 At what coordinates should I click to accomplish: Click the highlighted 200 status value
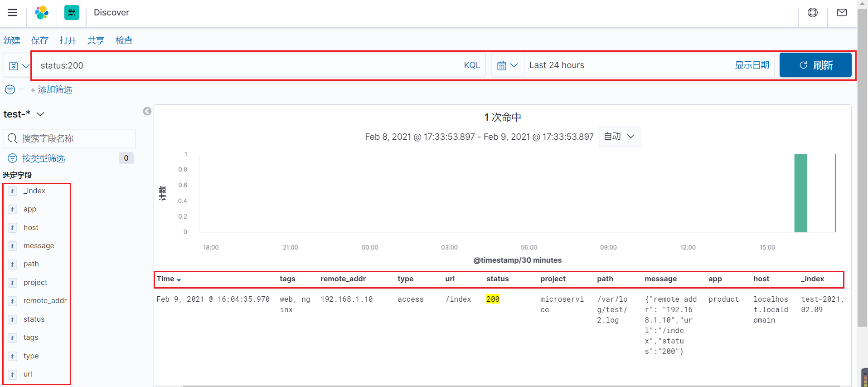point(493,299)
